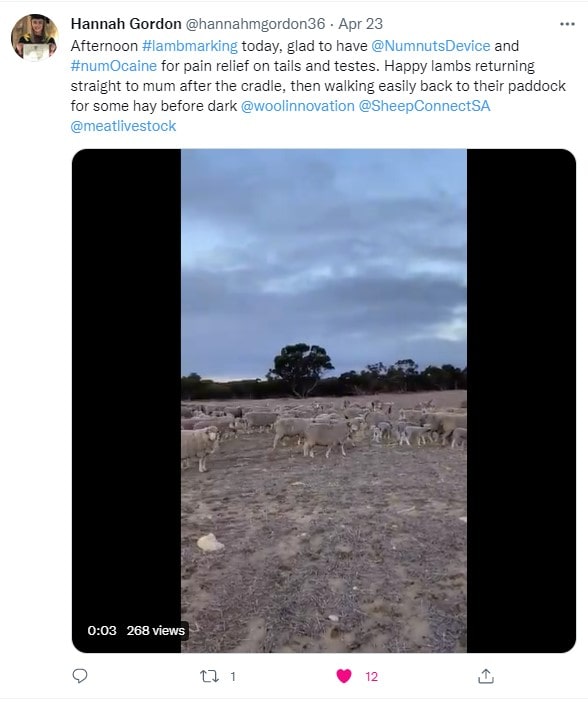Screen dimensions: 588x703
Task: Open the Apr 23 timestamp link
Action: point(360,24)
